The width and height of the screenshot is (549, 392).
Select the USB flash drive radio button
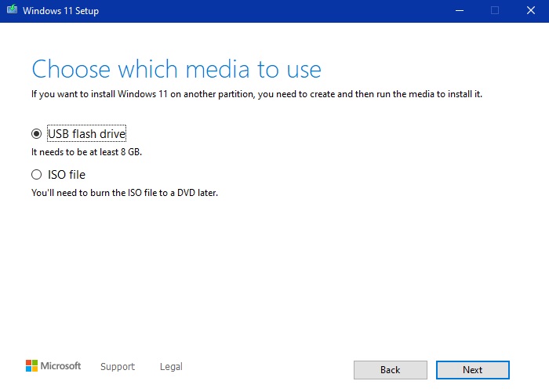click(x=36, y=134)
